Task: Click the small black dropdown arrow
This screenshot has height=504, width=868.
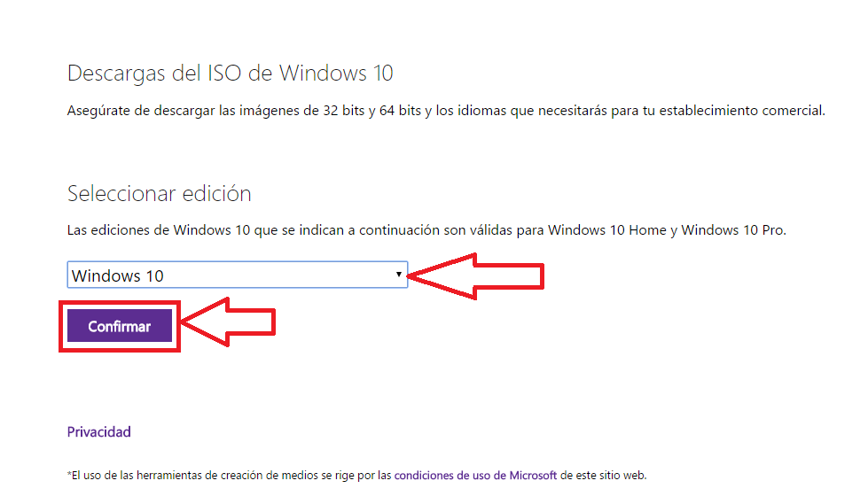Action: coord(399,275)
